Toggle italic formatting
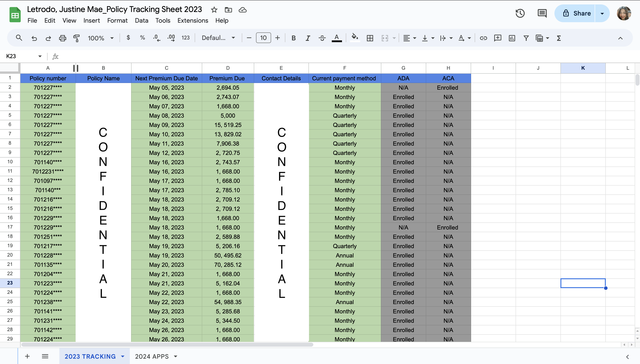This screenshot has height=364, width=640. coord(308,38)
